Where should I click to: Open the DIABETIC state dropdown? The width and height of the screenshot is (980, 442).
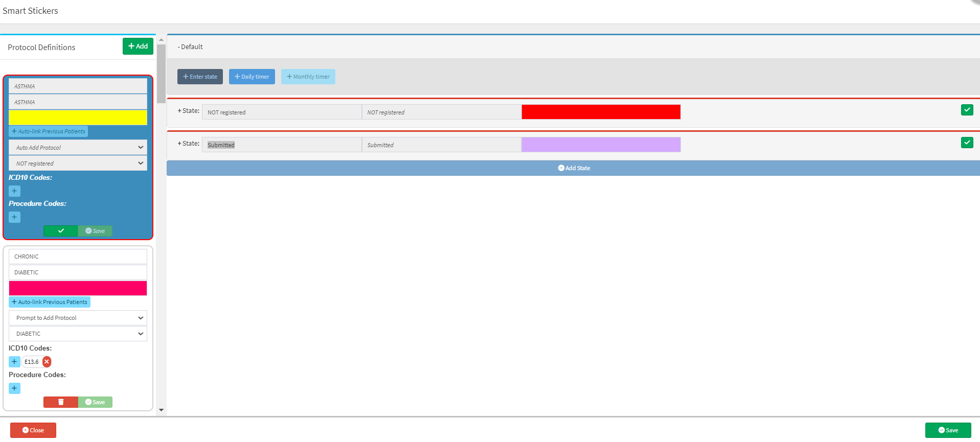78,334
